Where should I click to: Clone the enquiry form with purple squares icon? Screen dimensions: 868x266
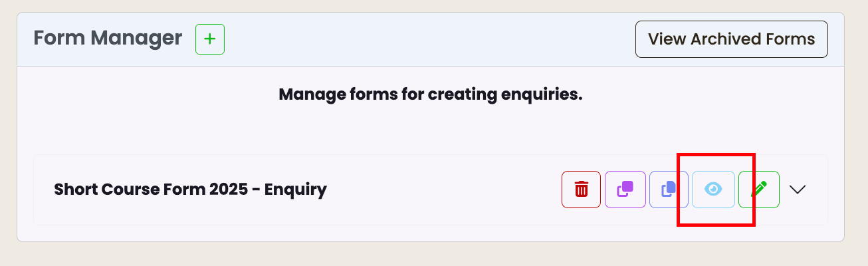(x=625, y=190)
